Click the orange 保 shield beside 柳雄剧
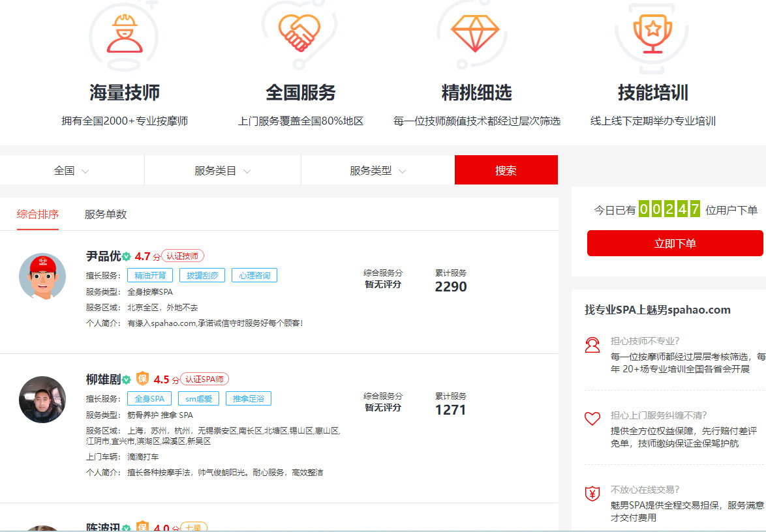This screenshot has height=532, width=766. [x=142, y=378]
